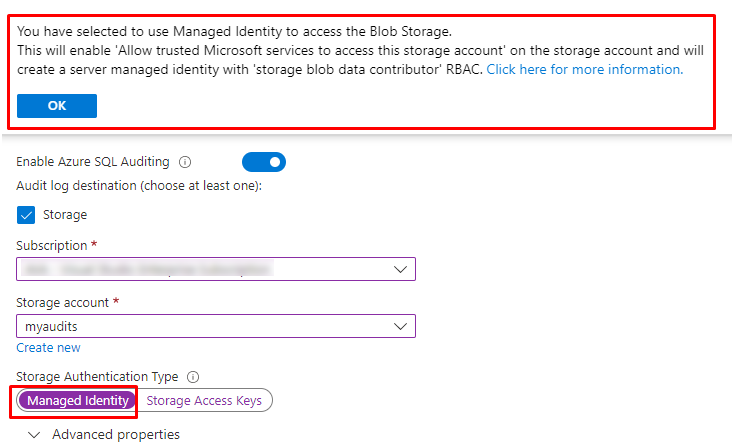This screenshot has width=737, height=448.
Task: Uncheck the Storage destination checkbox
Action: [26, 214]
